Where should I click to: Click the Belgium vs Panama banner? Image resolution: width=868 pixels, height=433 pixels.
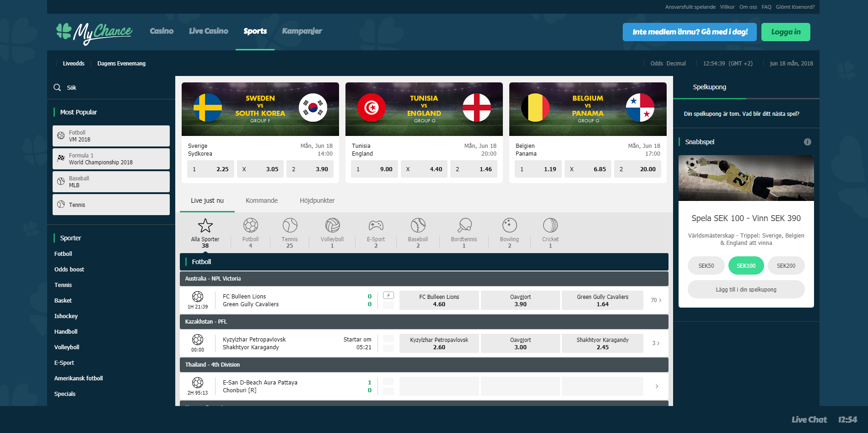(588, 109)
